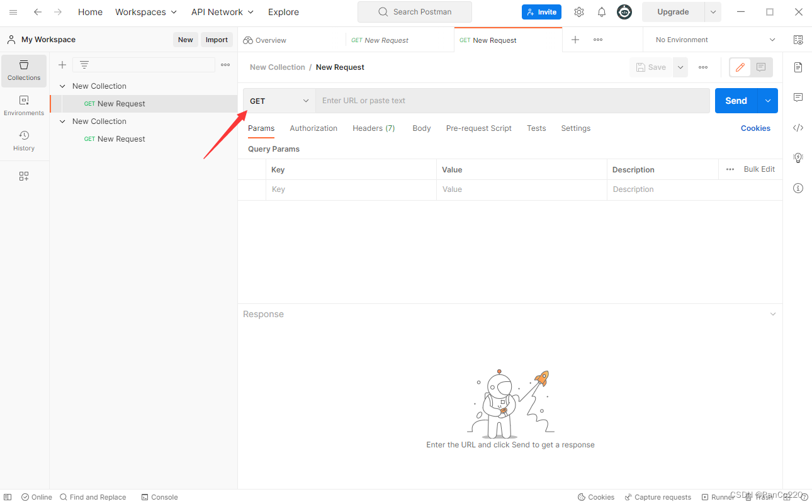The height and width of the screenshot is (504, 812).
Task: Click the Upgrade button
Action: (673, 12)
